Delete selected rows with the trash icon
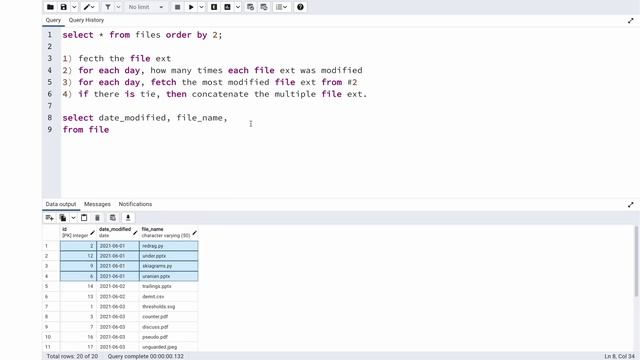This screenshot has width=640, height=360. [x=97, y=218]
